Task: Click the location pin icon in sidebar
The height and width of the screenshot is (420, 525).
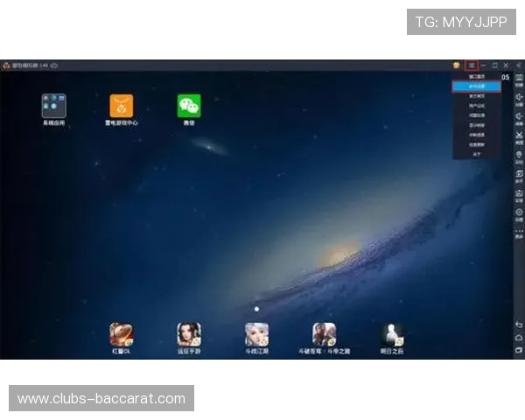Action: pyautogui.click(x=519, y=155)
